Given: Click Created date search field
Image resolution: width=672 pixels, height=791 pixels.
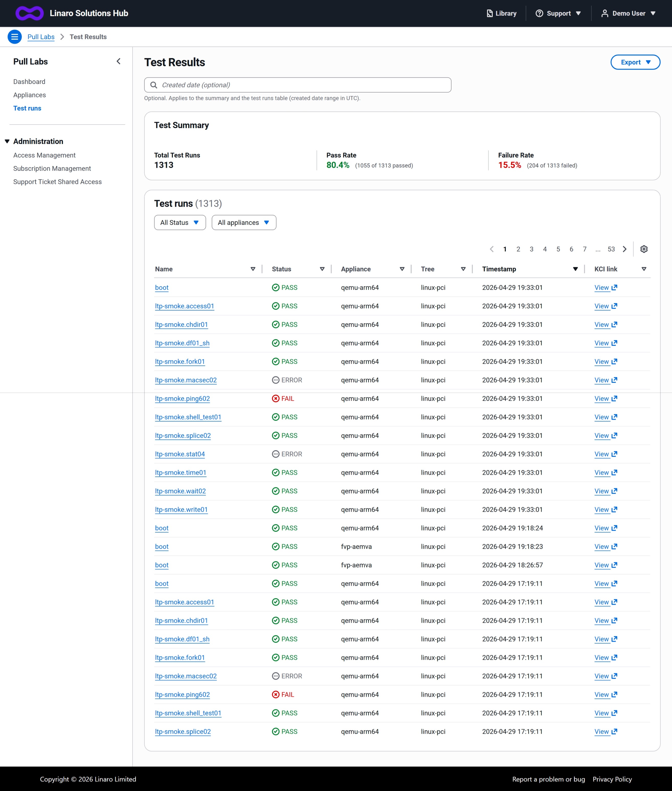Looking at the screenshot, I should point(298,85).
